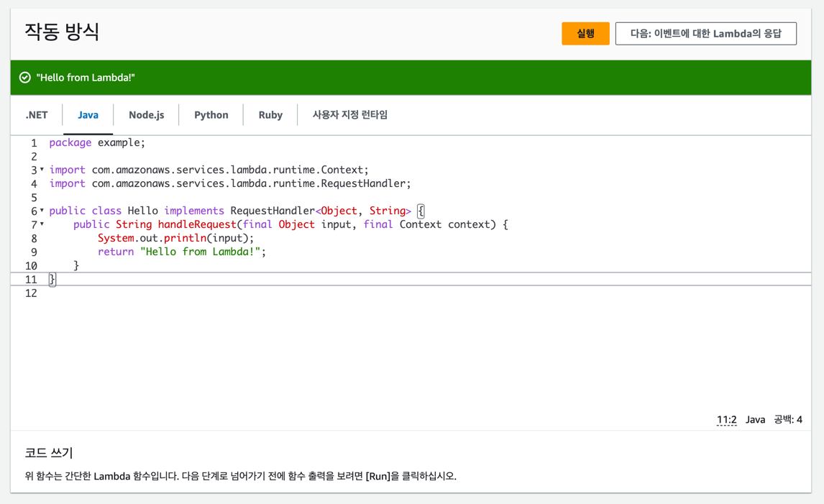
Task: Click 'System.out.println(input);' on line 8
Action: (175, 238)
